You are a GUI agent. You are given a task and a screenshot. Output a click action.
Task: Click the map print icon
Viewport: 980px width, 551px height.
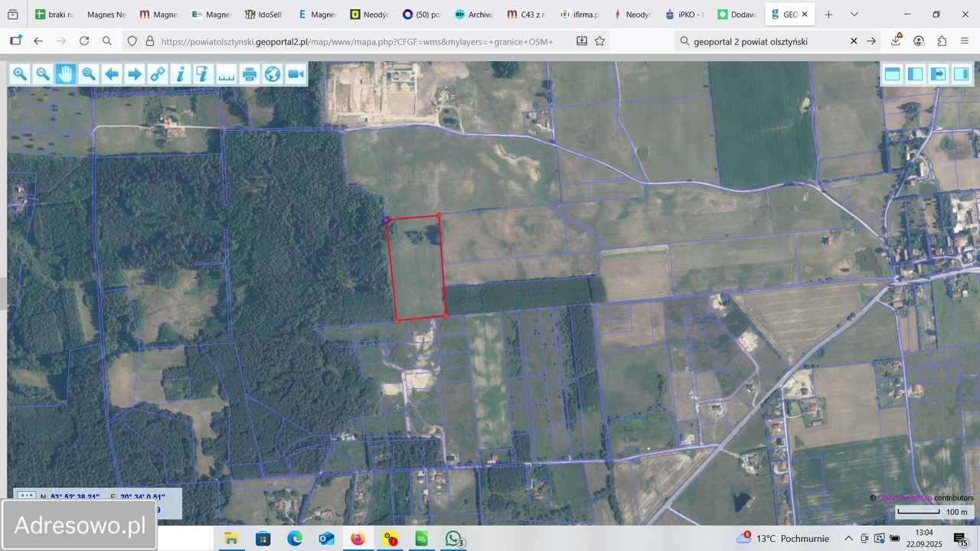click(x=250, y=74)
